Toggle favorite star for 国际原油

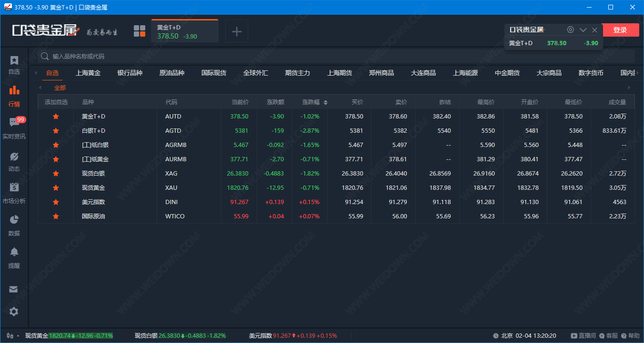coord(56,216)
